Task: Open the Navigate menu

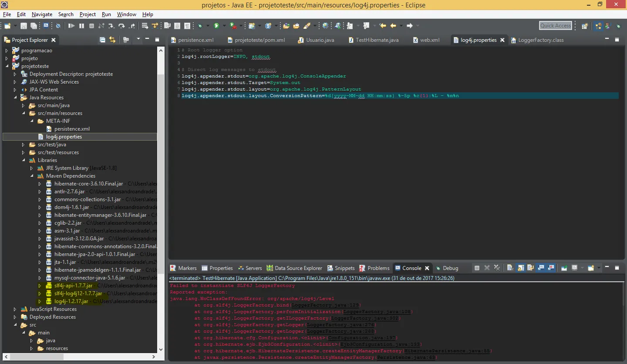Action: tap(42, 14)
